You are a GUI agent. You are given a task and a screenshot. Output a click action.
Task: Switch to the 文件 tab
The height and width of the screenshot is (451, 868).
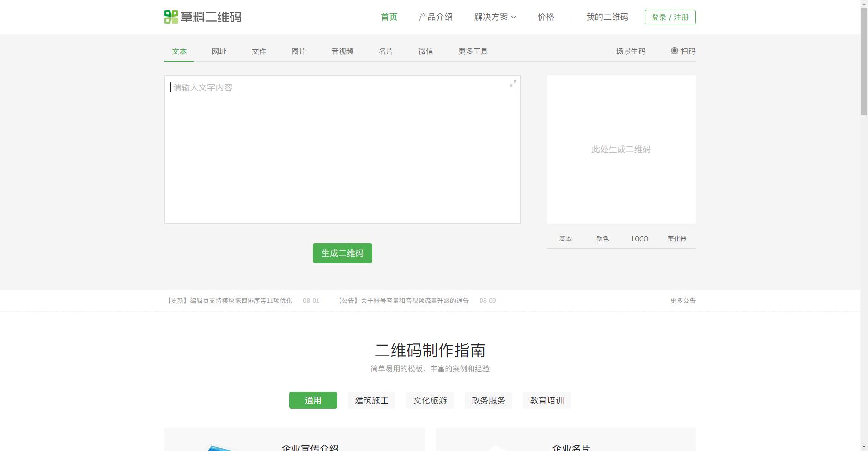(x=258, y=51)
